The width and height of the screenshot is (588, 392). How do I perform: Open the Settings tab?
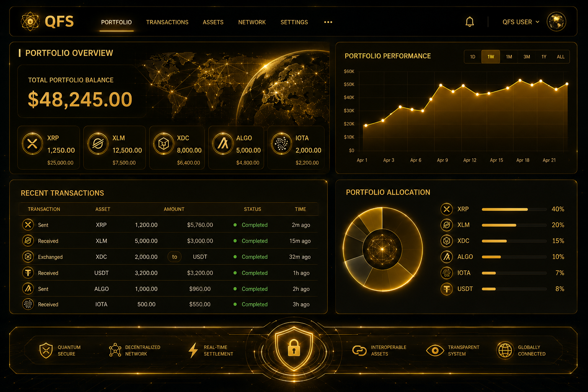coord(294,22)
